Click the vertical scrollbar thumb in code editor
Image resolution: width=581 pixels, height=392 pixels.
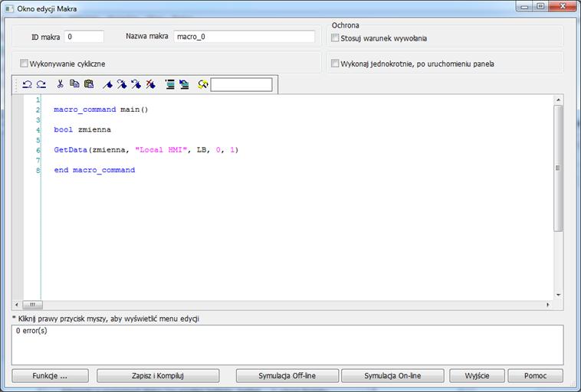[x=558, y=168]
